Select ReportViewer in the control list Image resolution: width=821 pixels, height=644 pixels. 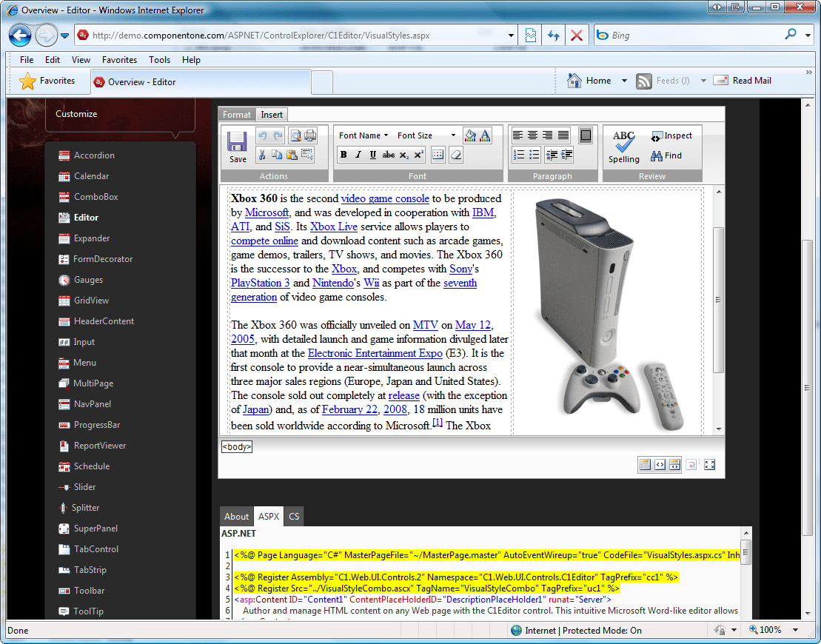[x=93, y=446]
